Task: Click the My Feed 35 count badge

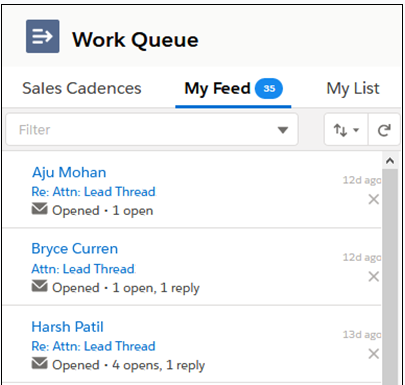Action: tap(269, 89)
